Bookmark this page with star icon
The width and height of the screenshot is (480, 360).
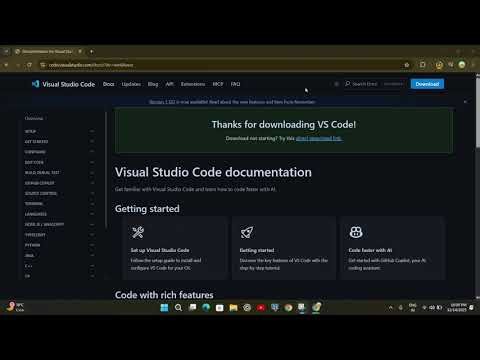(407, 65)
